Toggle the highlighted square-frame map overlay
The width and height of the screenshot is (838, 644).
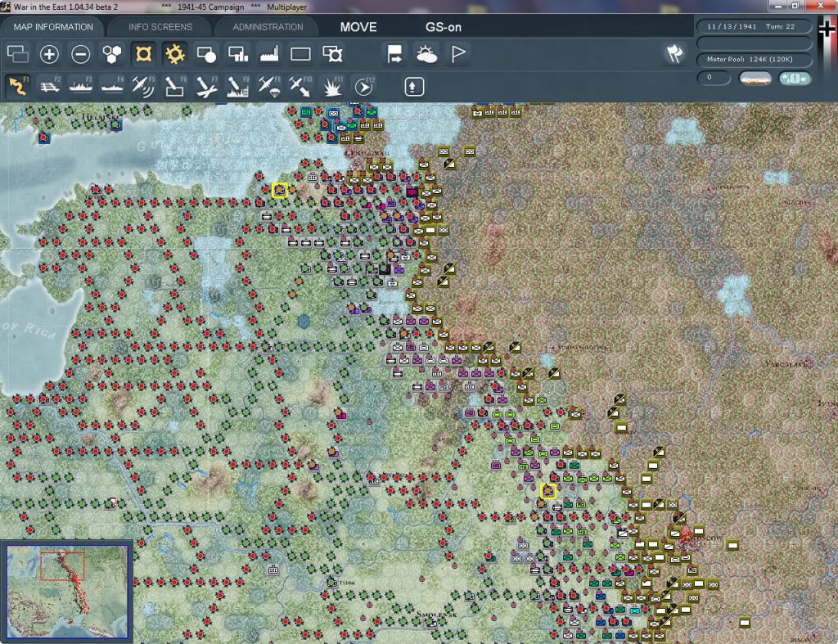point(143,54)
